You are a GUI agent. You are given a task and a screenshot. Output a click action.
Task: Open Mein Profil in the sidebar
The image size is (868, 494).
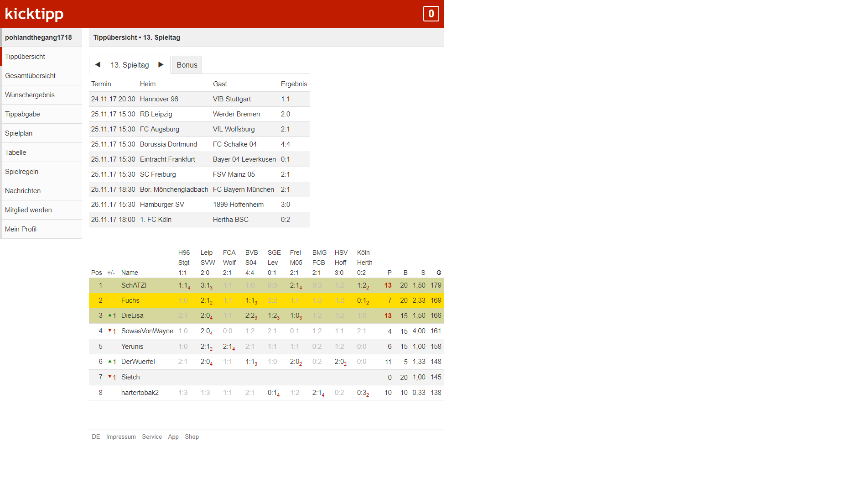[21, 229]
